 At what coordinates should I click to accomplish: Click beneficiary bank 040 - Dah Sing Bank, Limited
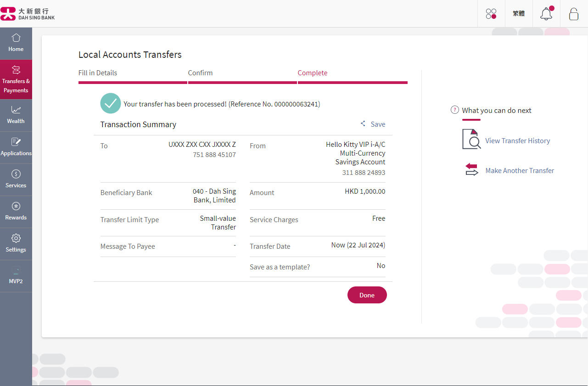pyautogui.click(x=214, y=196)
